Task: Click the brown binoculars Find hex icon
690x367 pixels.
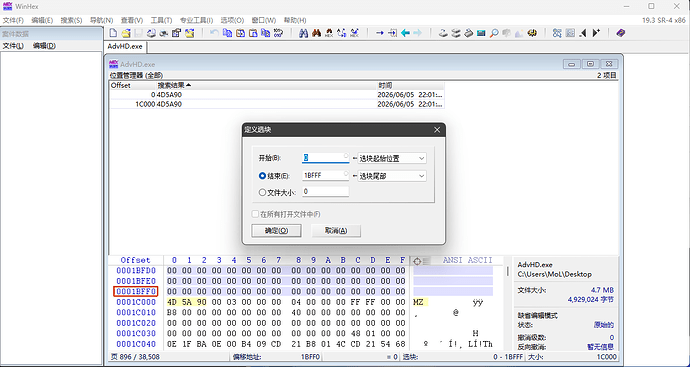Action: (x=316, y=33)
